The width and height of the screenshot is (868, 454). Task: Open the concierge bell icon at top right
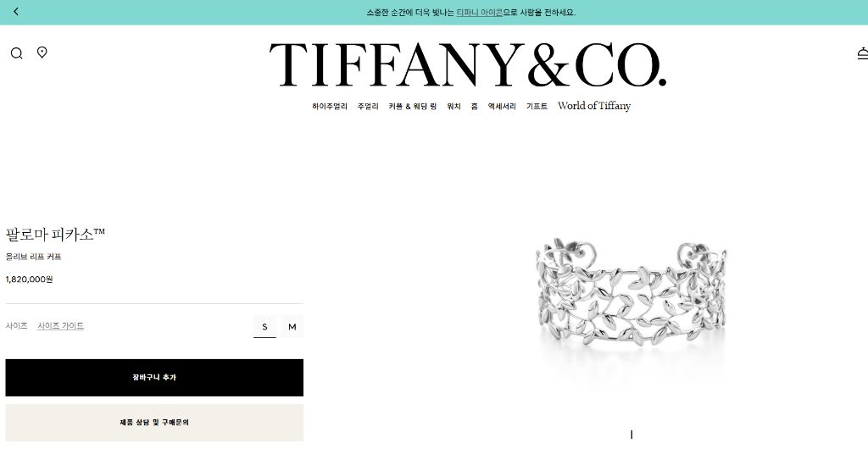(x=862, y=53)
